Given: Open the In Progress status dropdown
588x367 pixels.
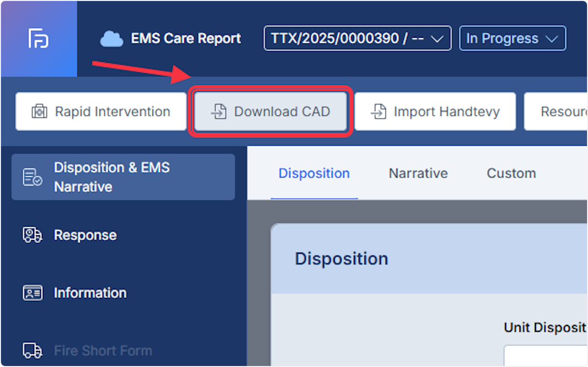Looking at the screenshot, I should [x=512, y=38].
